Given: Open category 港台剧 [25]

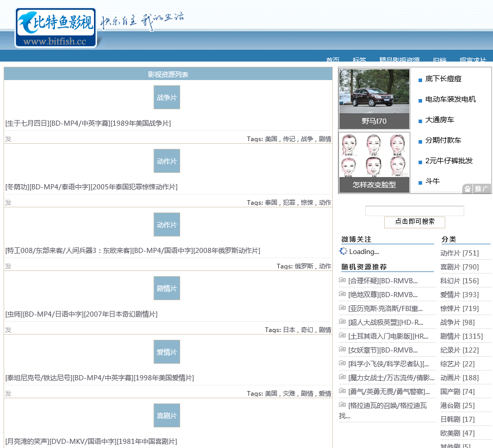Looking at the screenshot, I should tap(458, 405).
